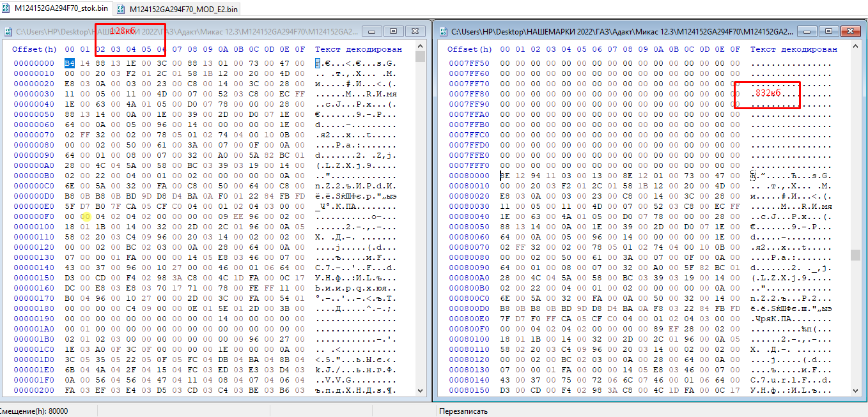Grab the right pane's vertical scrollbar thumb
868x417 pixels.
855,255
